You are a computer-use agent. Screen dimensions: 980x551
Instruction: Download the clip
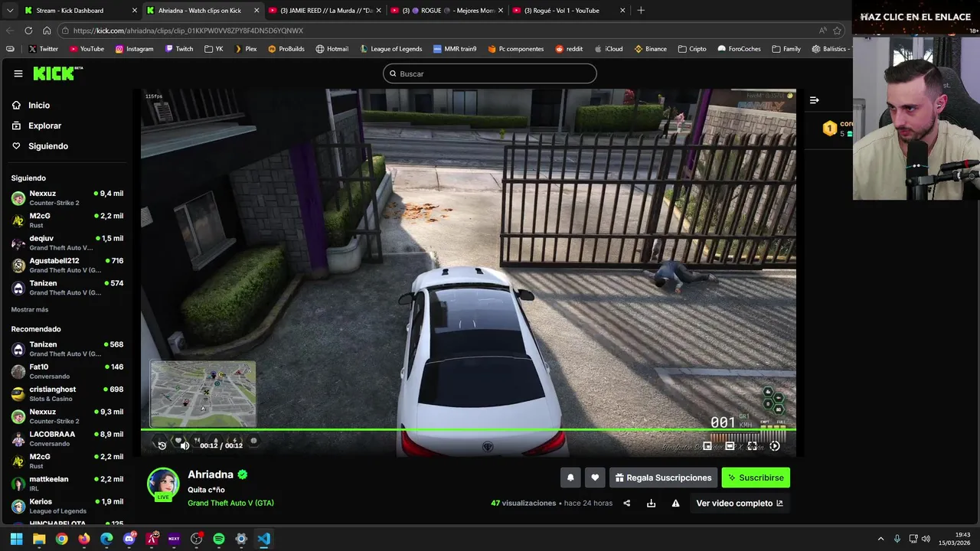pos(651,503)
